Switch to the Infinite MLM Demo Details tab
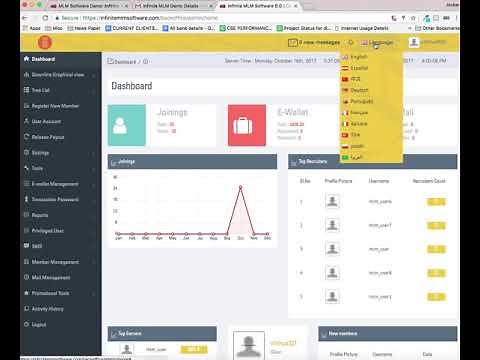The height and width of the screenshot is (360, 480). click(173, 6)
